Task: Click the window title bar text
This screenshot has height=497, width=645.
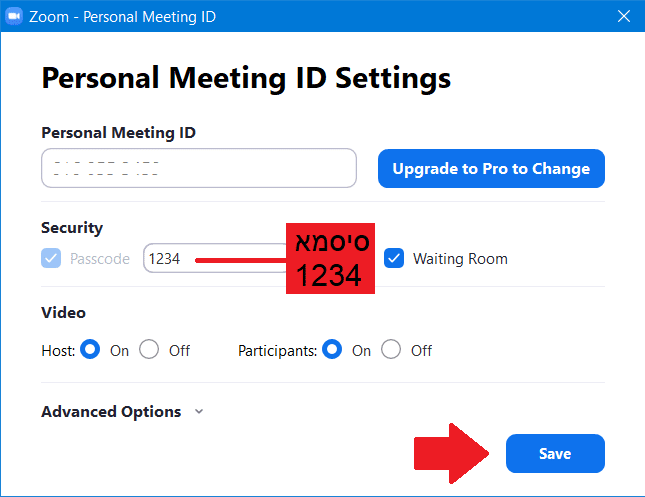Action: [x=125, y=17]
